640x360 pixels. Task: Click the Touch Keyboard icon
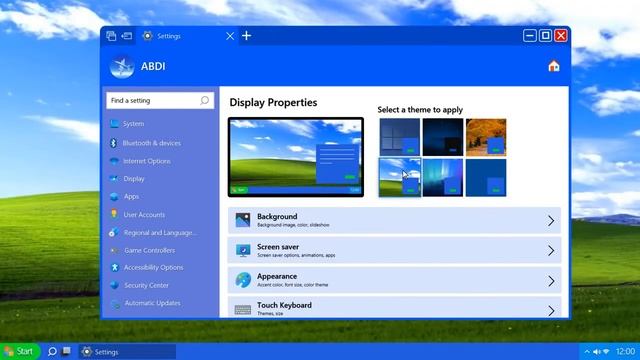pos(243,310)
